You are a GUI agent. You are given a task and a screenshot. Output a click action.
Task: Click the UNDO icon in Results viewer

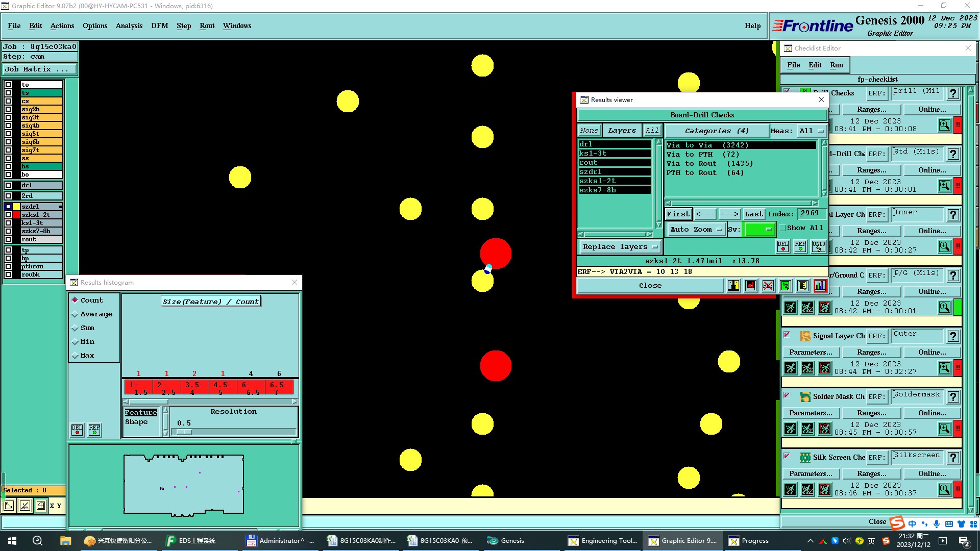tap(819, 246)
